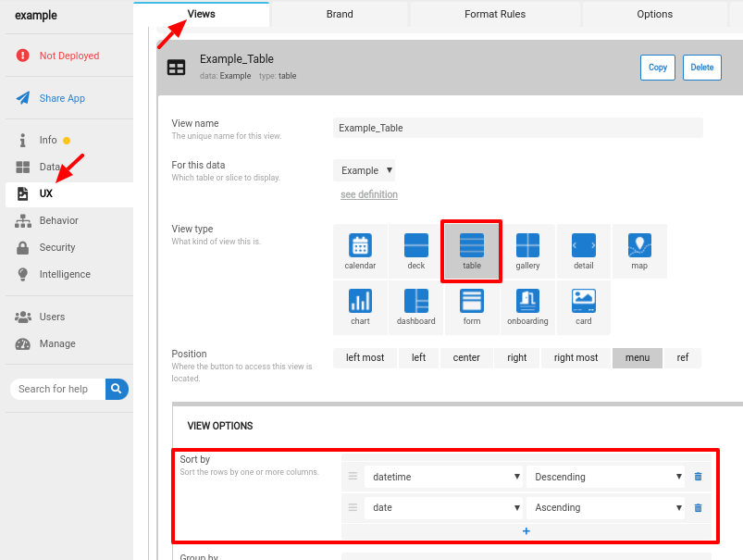The width and height of the screenshot is (743, 560).
Task: Click the Not Deployed status link
Action: (x=69, y=56)
